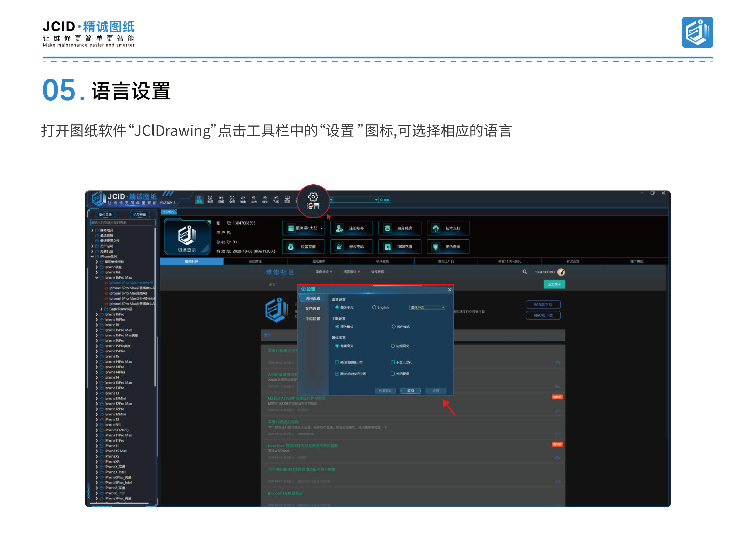Viewport: 756px width, 535px height.
Task: Open the iphxne16Pro Max尾插AB file icon
Action: [106, 293]
